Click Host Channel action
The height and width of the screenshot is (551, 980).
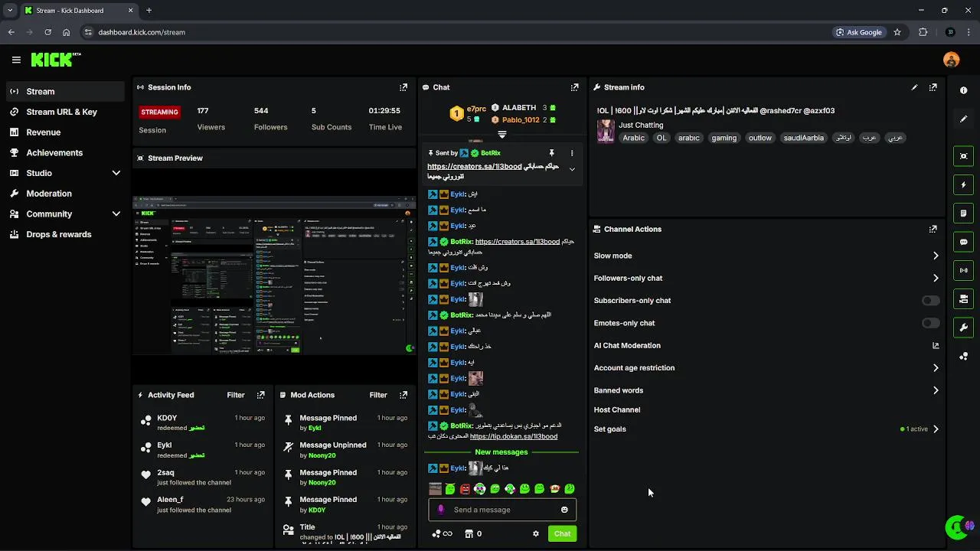point(617,409)
